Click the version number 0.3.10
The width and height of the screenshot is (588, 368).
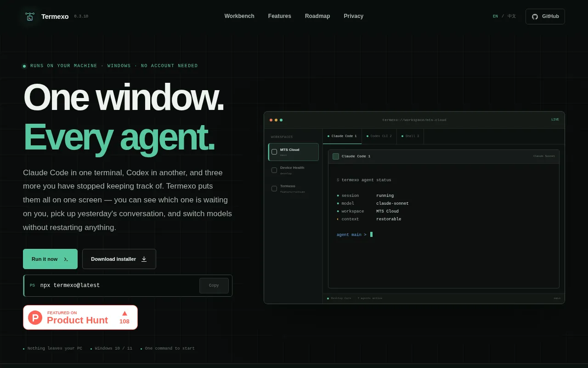[81, 17]
